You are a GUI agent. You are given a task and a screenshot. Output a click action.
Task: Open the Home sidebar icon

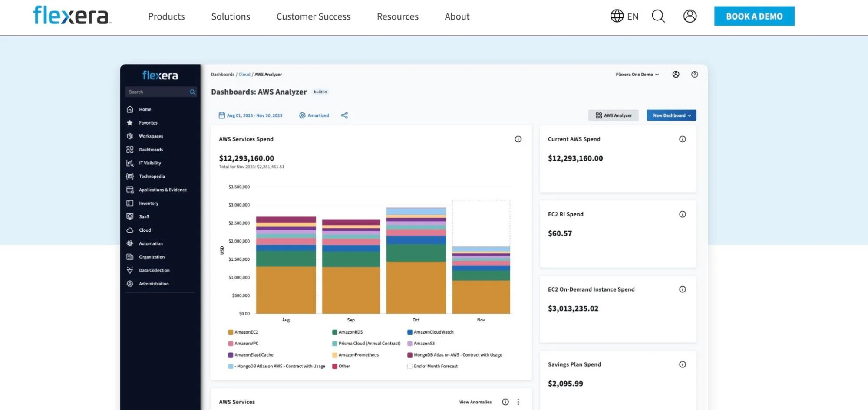tap(130, 109)
